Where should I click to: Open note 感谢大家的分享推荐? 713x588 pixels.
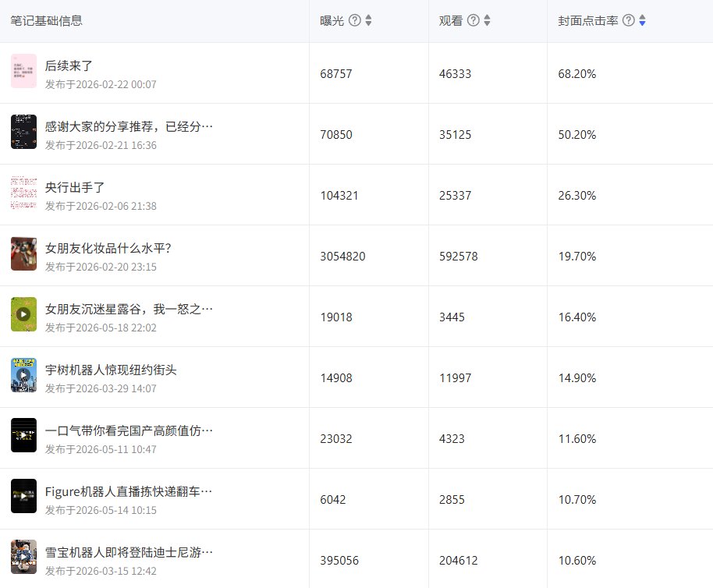(x=129, y=127)
